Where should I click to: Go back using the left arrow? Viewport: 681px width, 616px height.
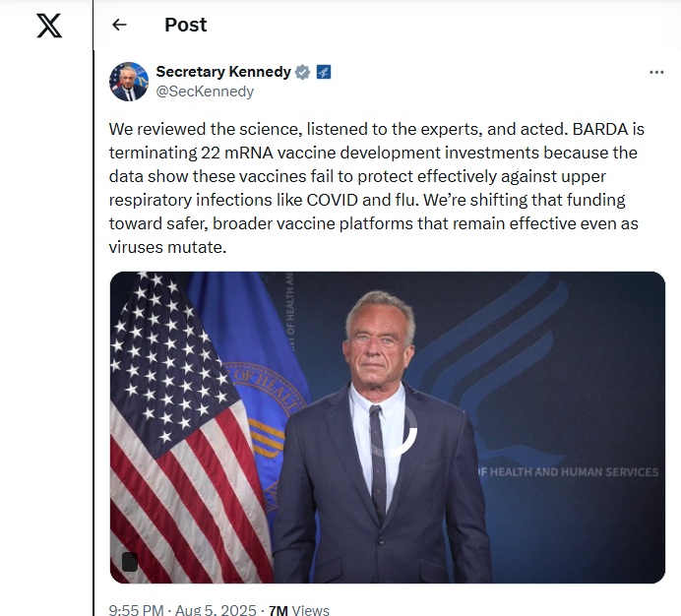tap(119, 25)
